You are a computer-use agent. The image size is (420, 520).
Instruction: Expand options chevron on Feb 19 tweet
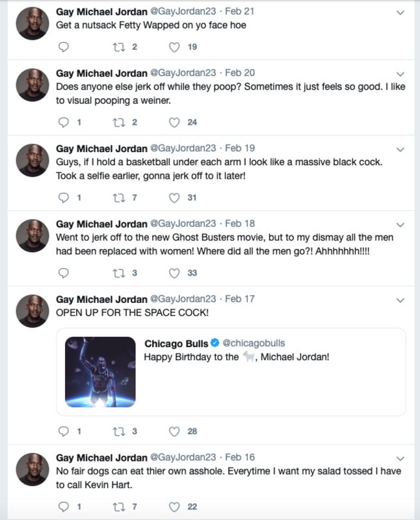point(400,149)
